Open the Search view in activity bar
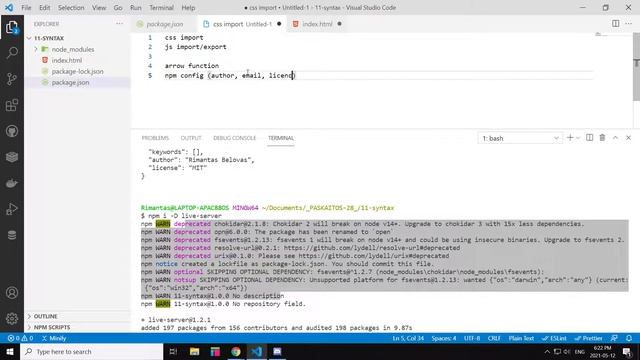 pyautogui.click(x=12, y=53)
